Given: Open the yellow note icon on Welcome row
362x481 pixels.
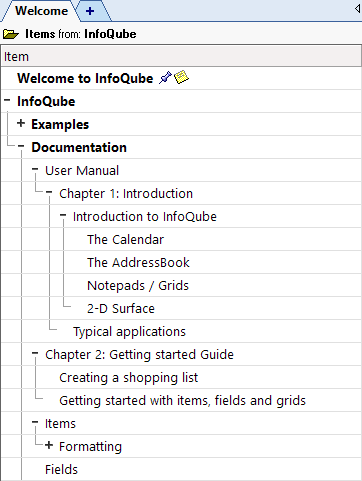Looking at the screenshot, I should pyautogui.click(x=181, y=77).
